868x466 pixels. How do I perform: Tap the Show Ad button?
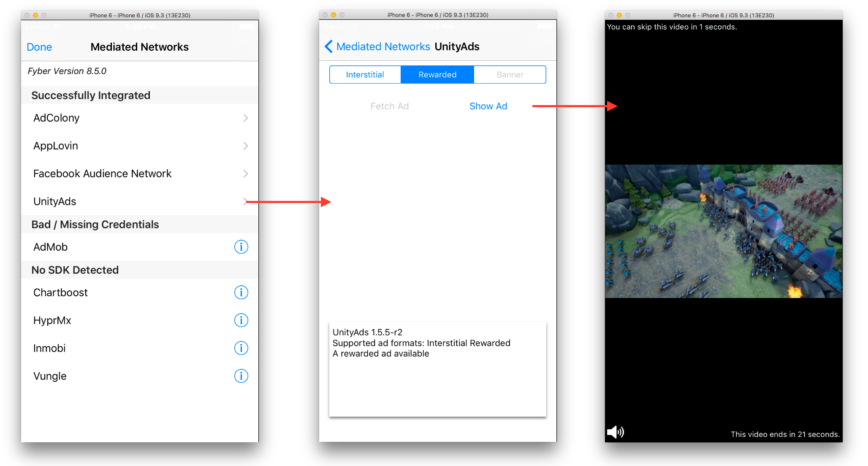tap(488, 106)
